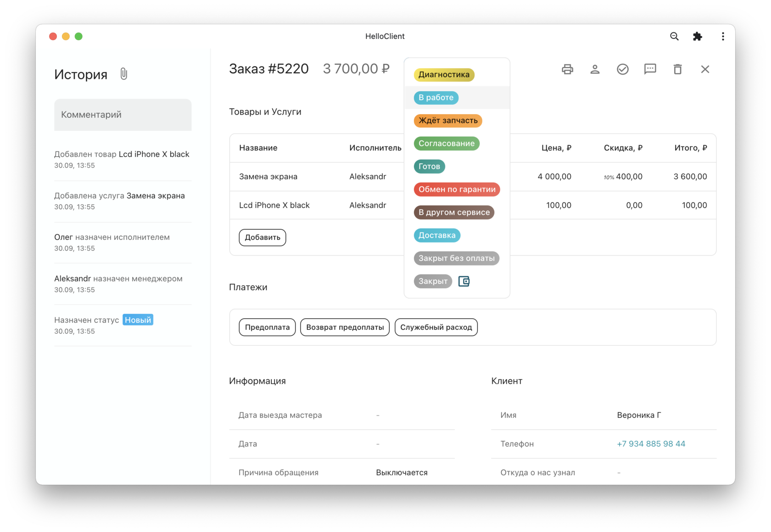Screen dimensions: 771x532
Task: Click the Исполнитель column header
Action: pyautogui.click(x=375, y=148)
